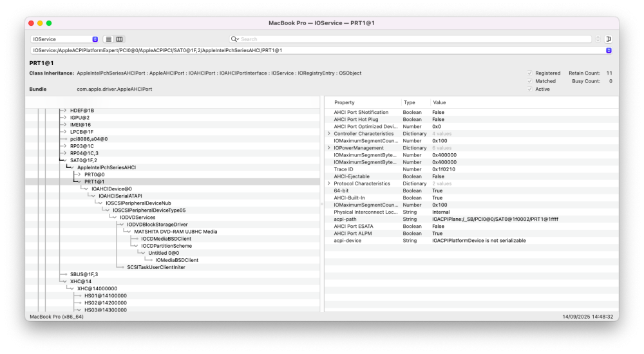Select the AHCI-Ejectable property row

471,176
